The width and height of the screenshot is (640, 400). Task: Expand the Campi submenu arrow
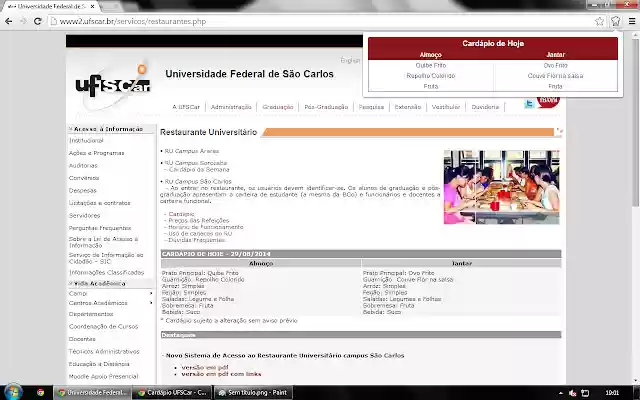point(151,293)
